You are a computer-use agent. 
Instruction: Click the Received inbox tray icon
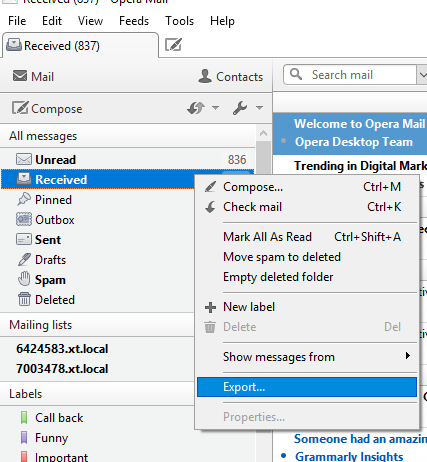point(24,179)
